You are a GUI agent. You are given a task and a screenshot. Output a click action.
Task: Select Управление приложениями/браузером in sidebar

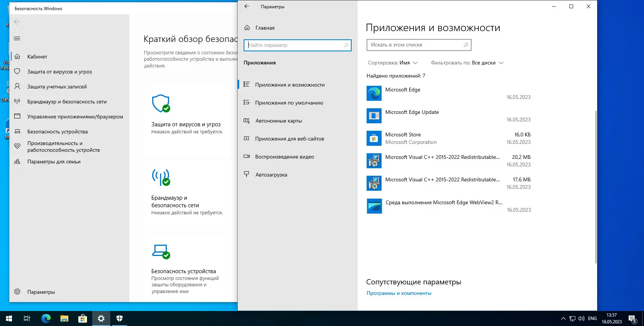click(x=69, y=117)
